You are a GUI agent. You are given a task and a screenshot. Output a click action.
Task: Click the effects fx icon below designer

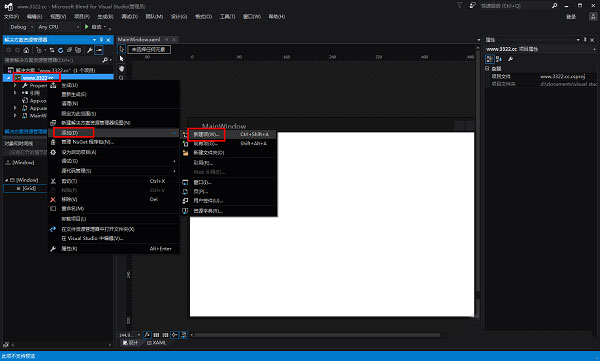(147, 335)
